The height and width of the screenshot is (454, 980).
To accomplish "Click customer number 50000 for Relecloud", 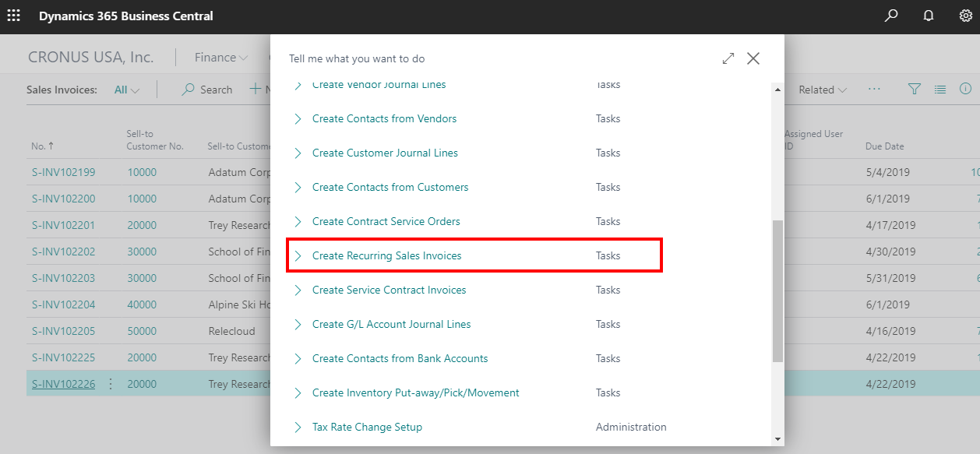I will (142, 331).
